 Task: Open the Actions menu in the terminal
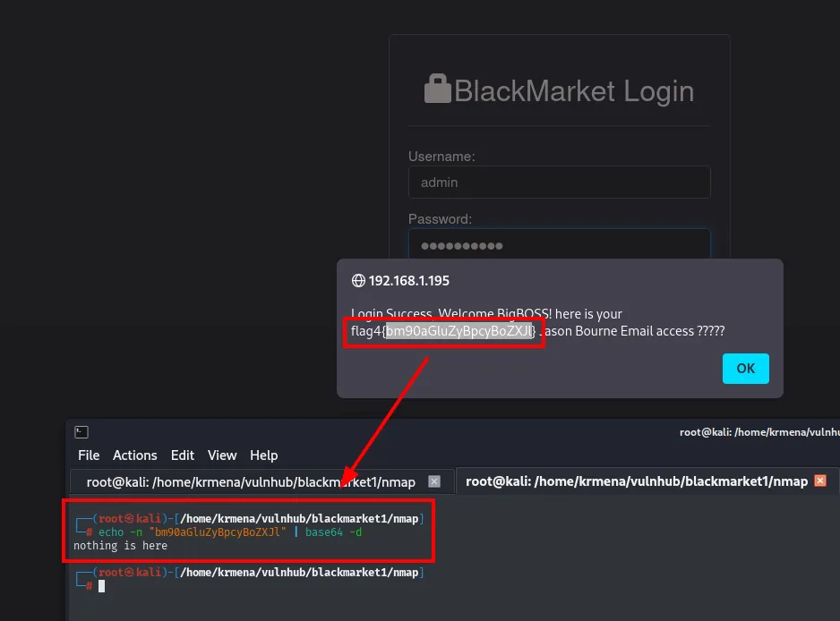[135, 455]
